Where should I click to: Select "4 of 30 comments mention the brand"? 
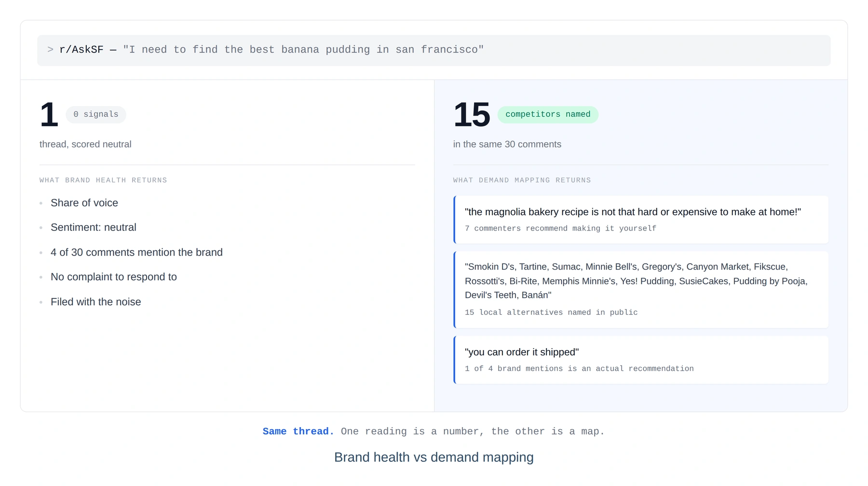[x=136, y=253]
